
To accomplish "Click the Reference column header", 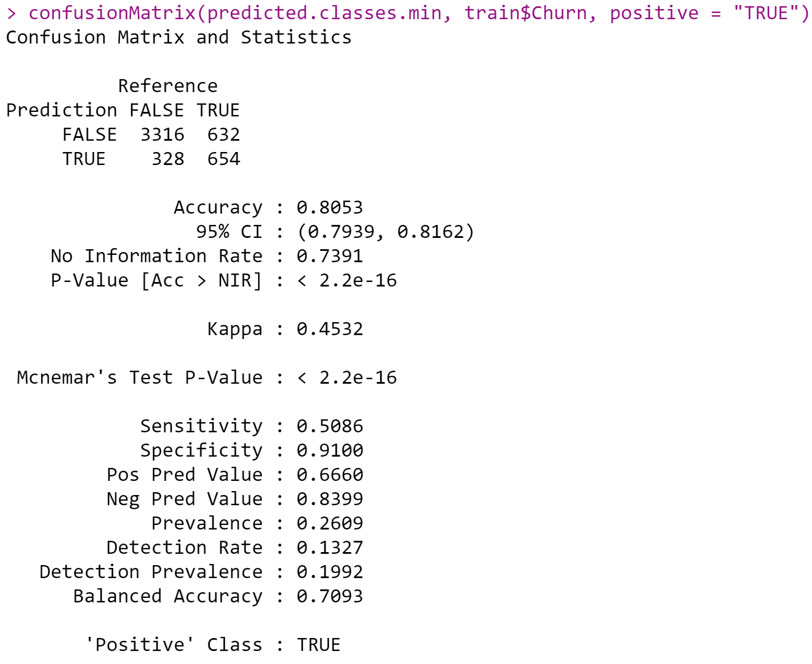I will pyautogui.click(x=168, y=86).
